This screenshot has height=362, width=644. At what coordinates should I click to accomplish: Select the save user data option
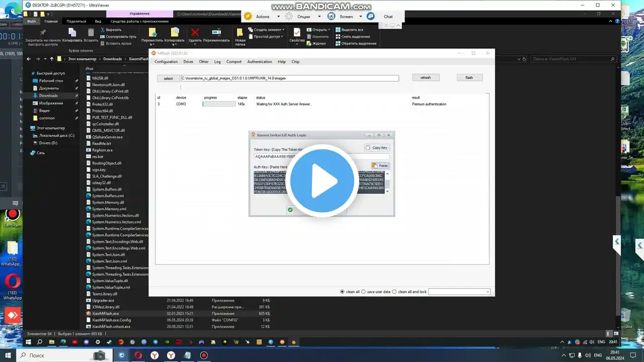tap(364, 292)
